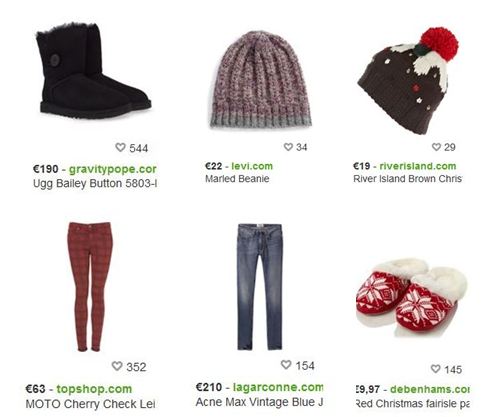Screen dimensions: 486x417
Task: Visit the debenhams.com store link
Action: click(x=430, y=389)
